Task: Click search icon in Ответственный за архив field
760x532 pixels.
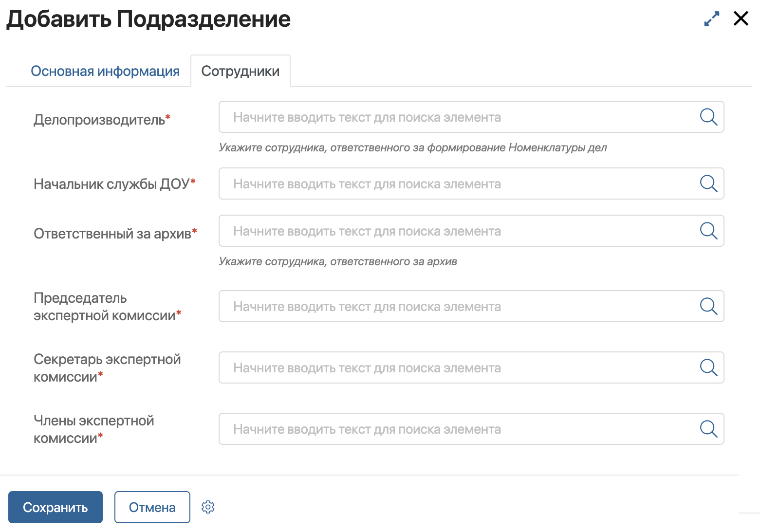Action: tap(708, 231)
